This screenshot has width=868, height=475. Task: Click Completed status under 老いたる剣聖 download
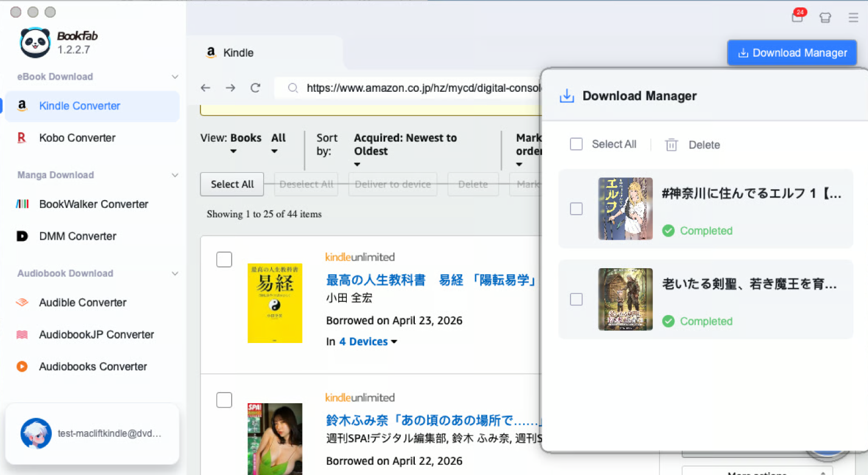coord(706,321)
